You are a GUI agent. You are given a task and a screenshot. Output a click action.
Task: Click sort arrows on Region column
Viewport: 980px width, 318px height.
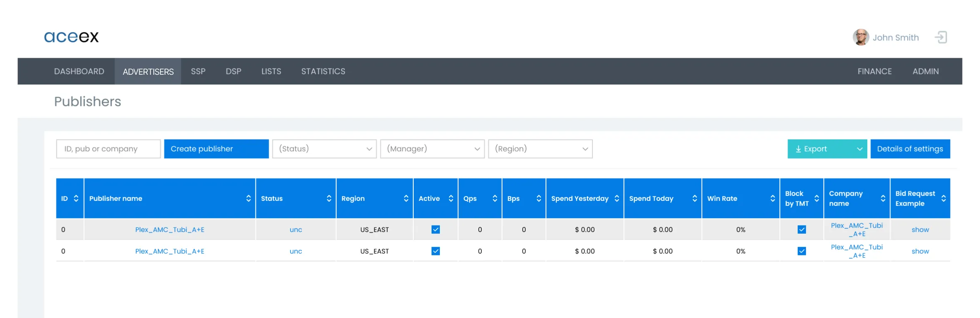406,198
